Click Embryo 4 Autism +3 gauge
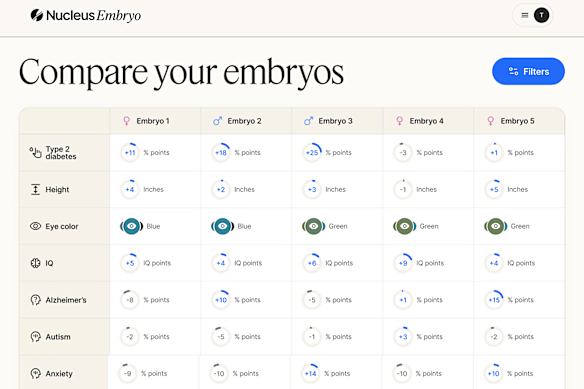The width and height of the screenshot is (584, 389). [403, 336]
